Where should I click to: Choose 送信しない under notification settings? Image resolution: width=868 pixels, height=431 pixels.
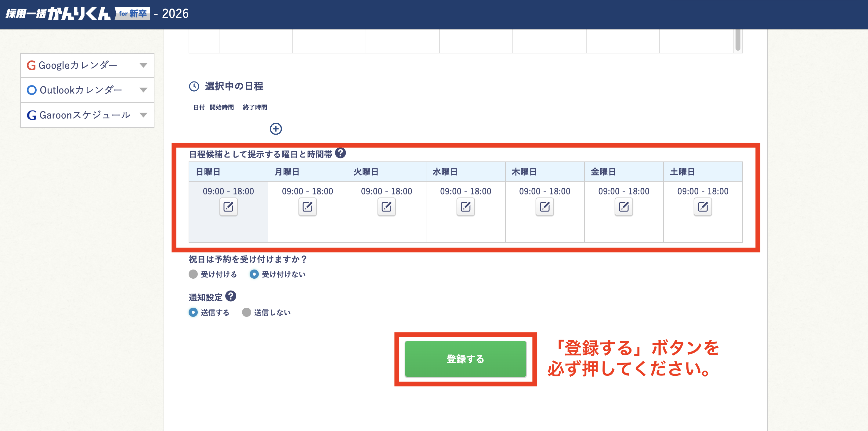[246, 312]
